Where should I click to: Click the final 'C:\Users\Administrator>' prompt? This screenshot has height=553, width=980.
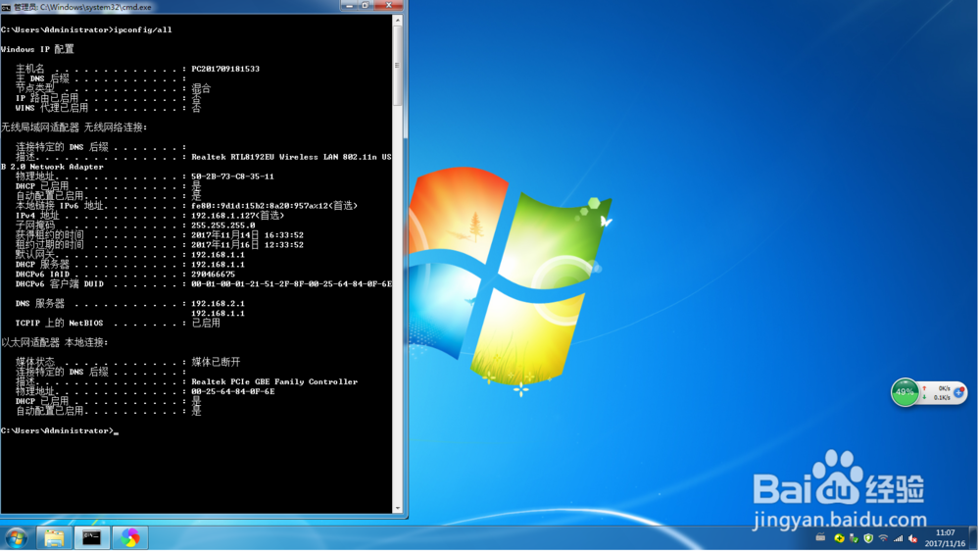click(58, 431)
